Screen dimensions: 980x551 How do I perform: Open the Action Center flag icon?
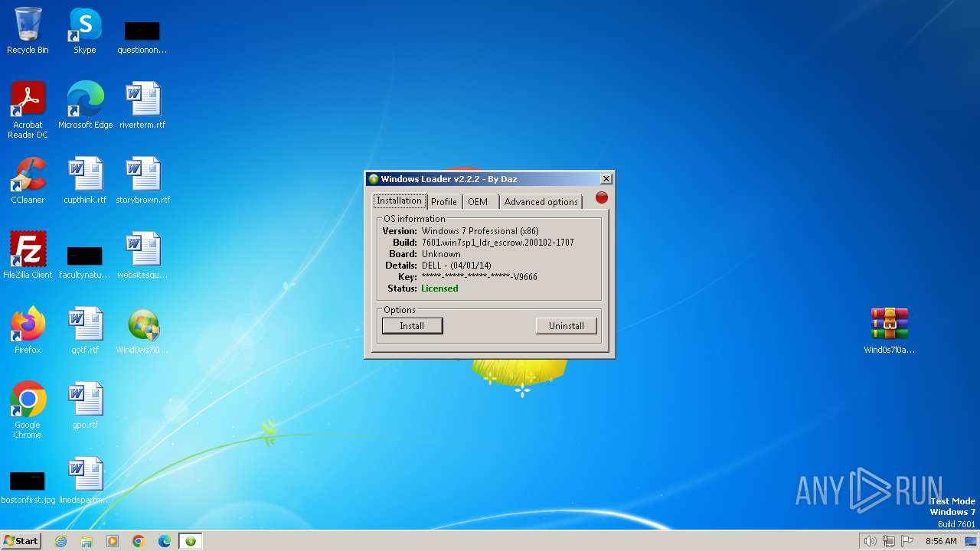click(x=907, y=541)
